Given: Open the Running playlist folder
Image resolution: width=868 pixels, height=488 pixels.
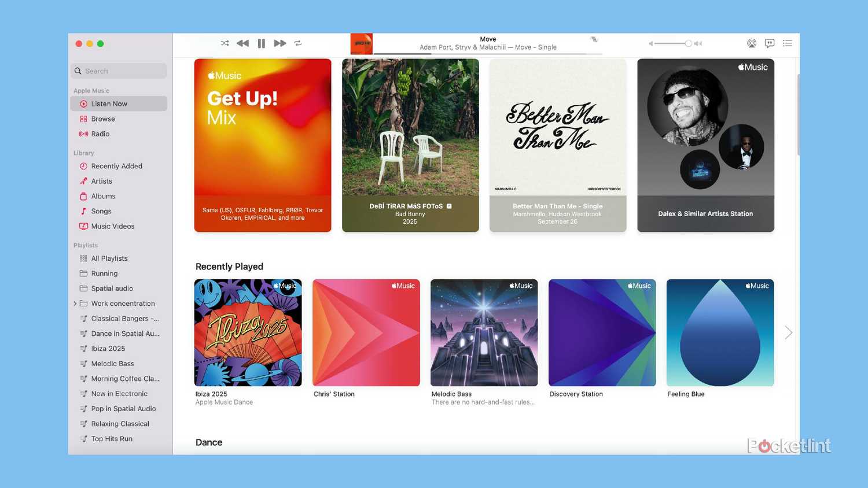Looking at the screenshot, I should 104,273.
